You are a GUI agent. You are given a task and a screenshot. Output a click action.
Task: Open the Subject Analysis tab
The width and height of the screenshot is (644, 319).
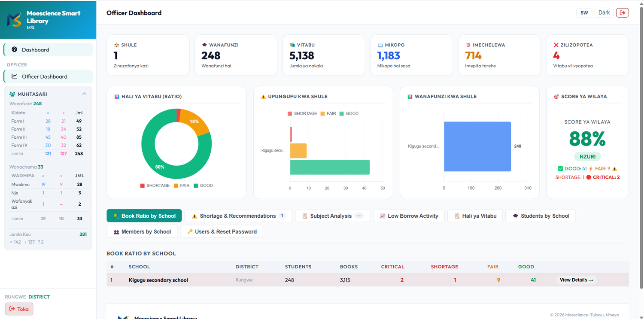point(333,216)
